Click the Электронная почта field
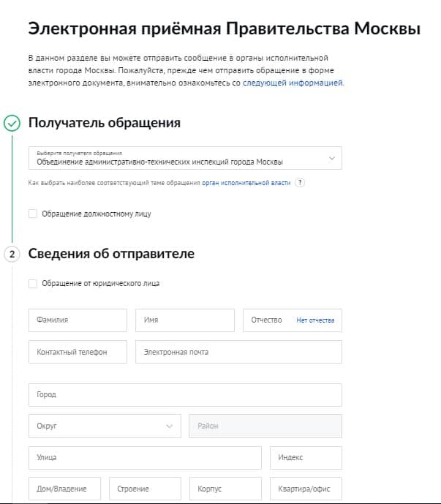This screenshot has height=504, width=441. 238,352
